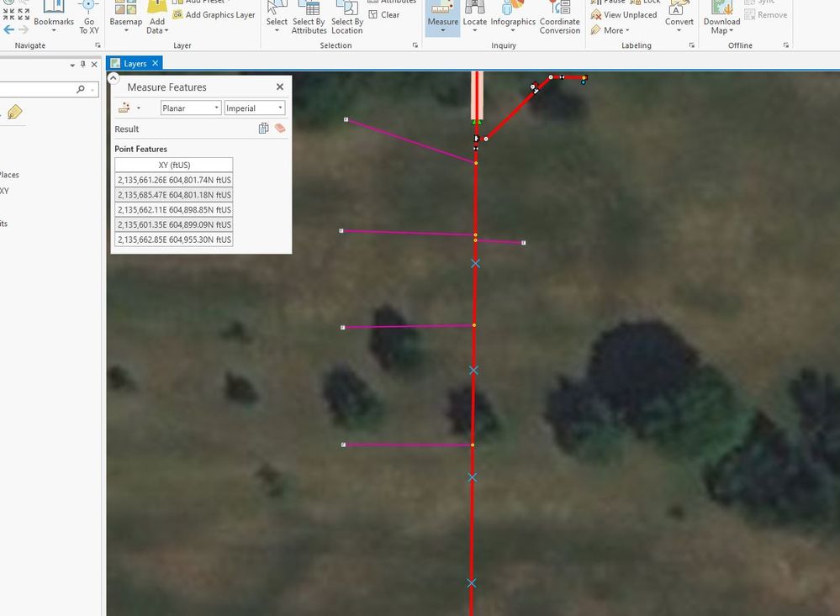
Task: Click fixed zoom out arrows icon
Action: [23, 14]
